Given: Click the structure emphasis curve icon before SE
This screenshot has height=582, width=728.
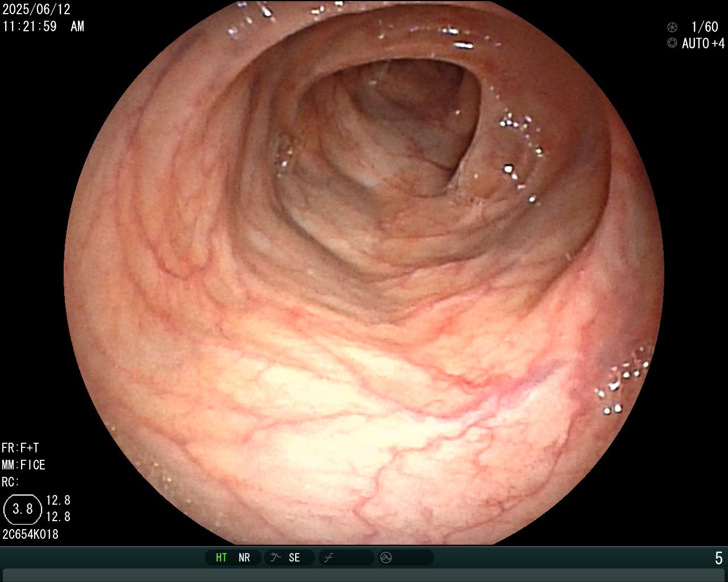Looking at the screenshot, I should 275,558.
